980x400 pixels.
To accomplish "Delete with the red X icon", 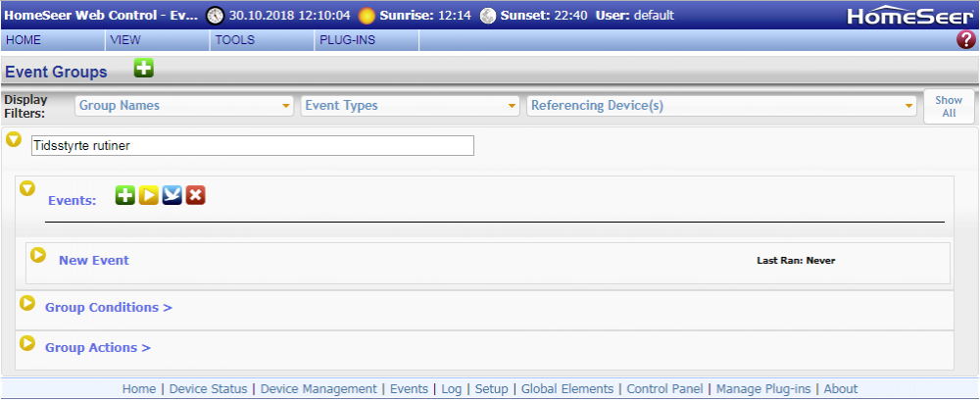I will pos(195,196).
